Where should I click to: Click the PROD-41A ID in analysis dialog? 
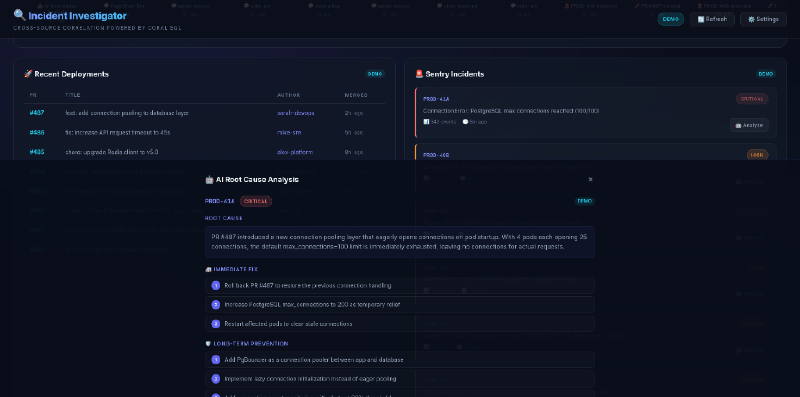219,201
